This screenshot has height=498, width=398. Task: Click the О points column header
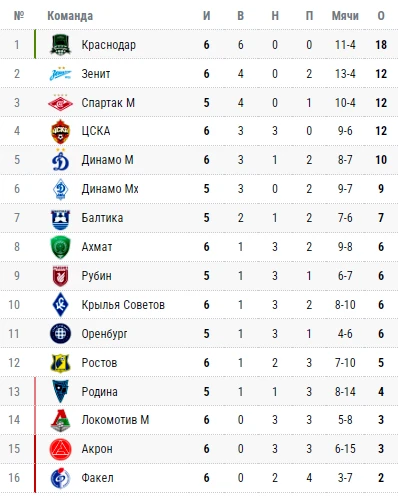pyautogui.click(x=381, y=16)
